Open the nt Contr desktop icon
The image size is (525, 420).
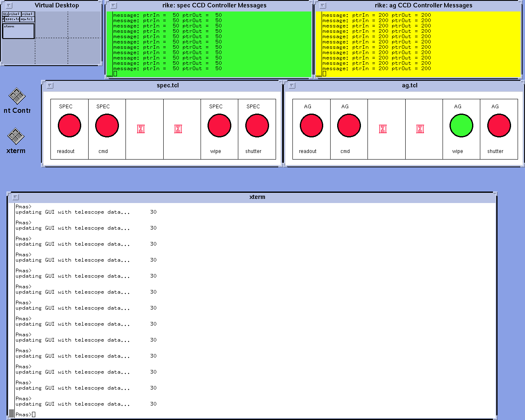(x=17, y=97)
